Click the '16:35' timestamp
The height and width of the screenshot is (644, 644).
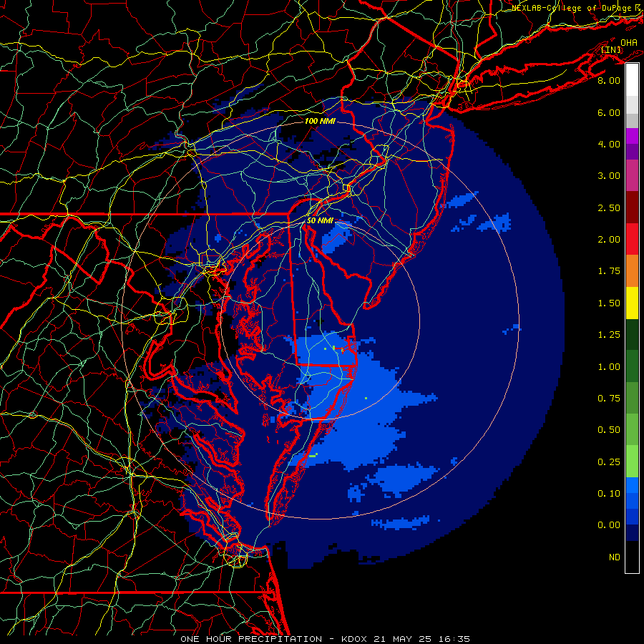coord(454,639)
